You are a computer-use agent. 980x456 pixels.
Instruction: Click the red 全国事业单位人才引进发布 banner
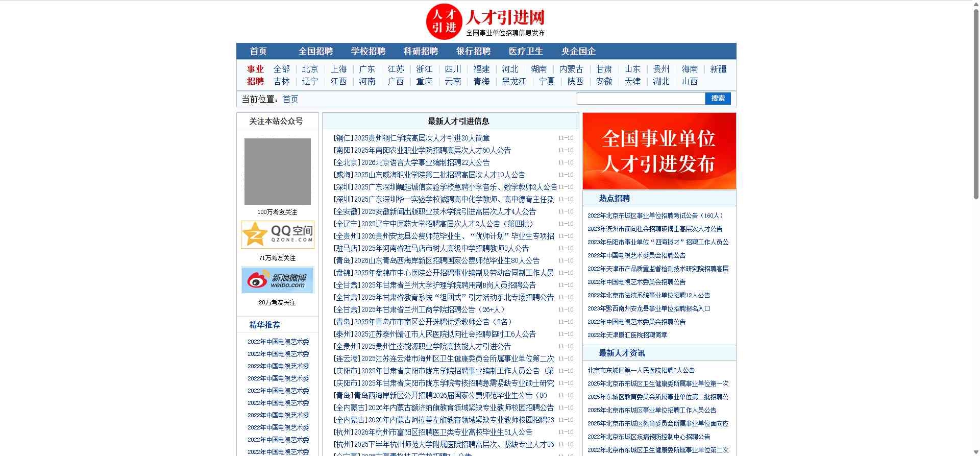(x=659, y=151)
